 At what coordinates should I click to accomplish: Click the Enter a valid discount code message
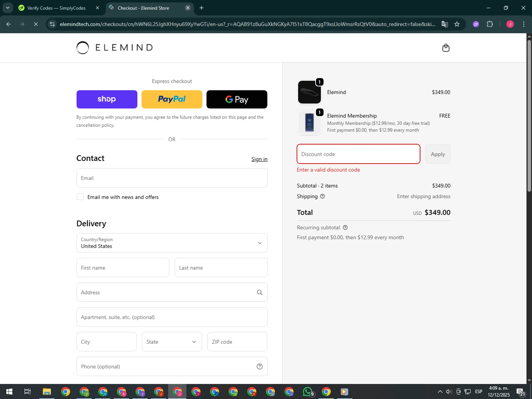click(x=328, y=170)
